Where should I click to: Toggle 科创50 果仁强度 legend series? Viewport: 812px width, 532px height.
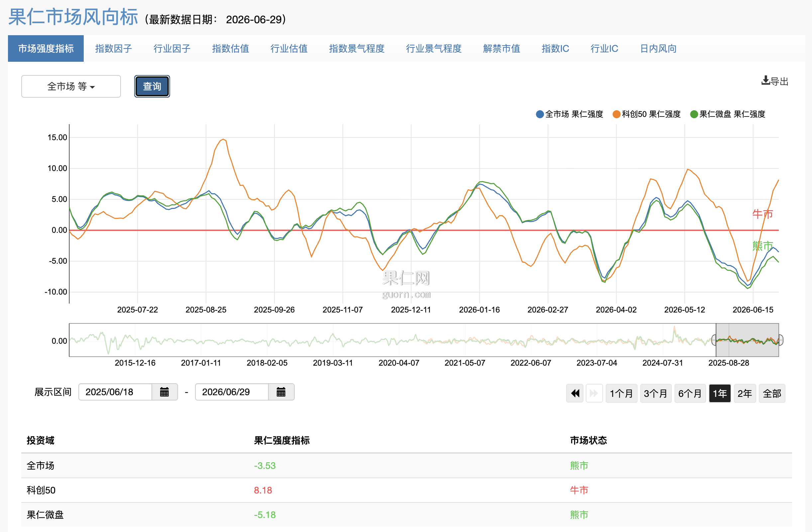647,114
